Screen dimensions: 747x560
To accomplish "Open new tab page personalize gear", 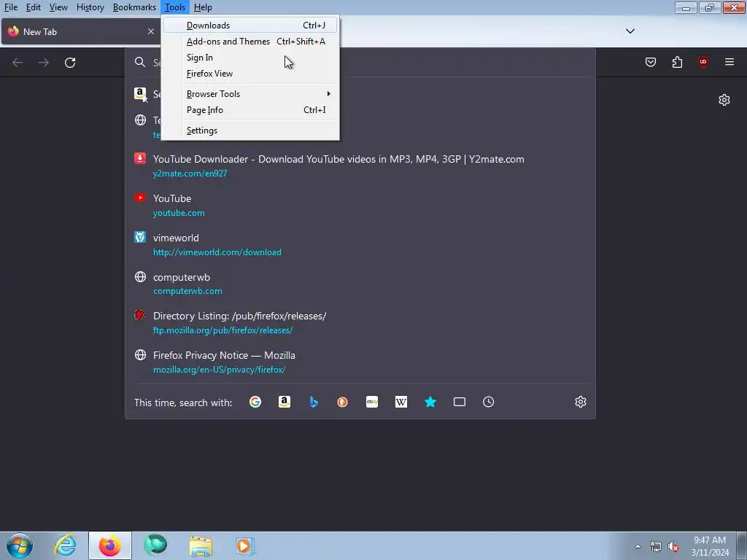I will pos(724,99).
